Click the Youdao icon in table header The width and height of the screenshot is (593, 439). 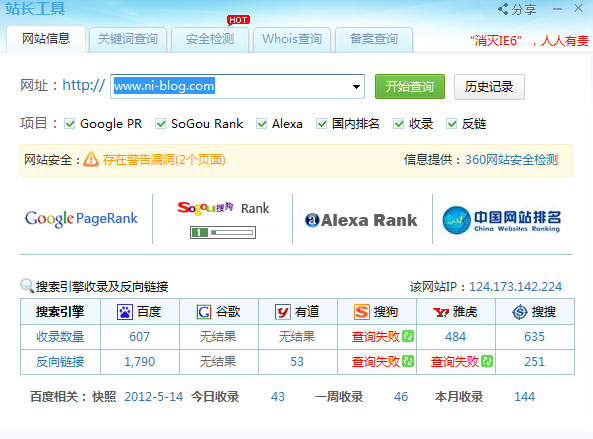(283, 312)
